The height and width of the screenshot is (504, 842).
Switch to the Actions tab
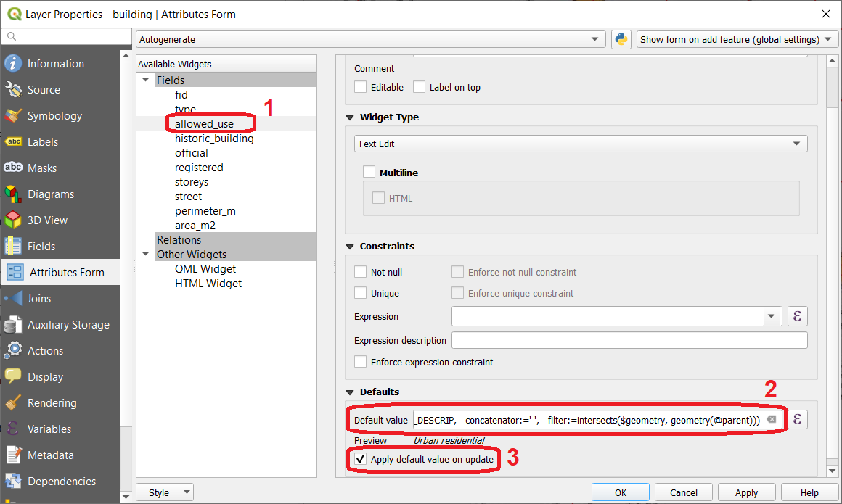[x=60, y=350]
